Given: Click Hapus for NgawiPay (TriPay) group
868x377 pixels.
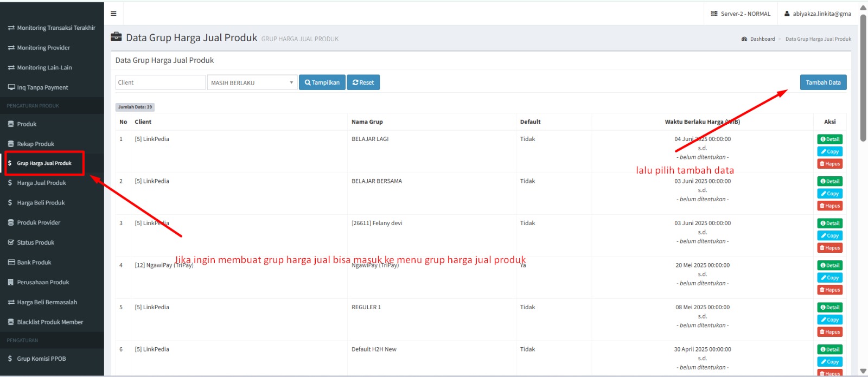Looking at the screenshot, I should point(830,290).
